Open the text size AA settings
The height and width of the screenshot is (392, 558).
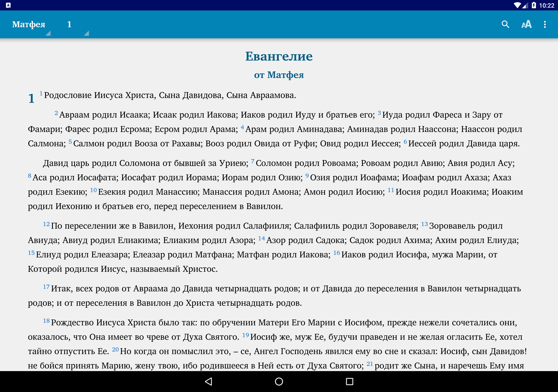[x=526, y=24]
